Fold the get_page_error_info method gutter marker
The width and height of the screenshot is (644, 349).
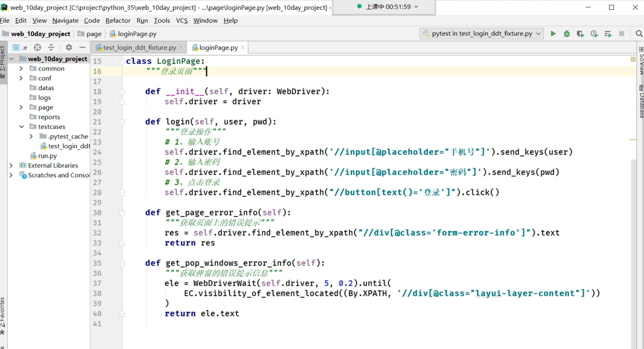point(122,213)
